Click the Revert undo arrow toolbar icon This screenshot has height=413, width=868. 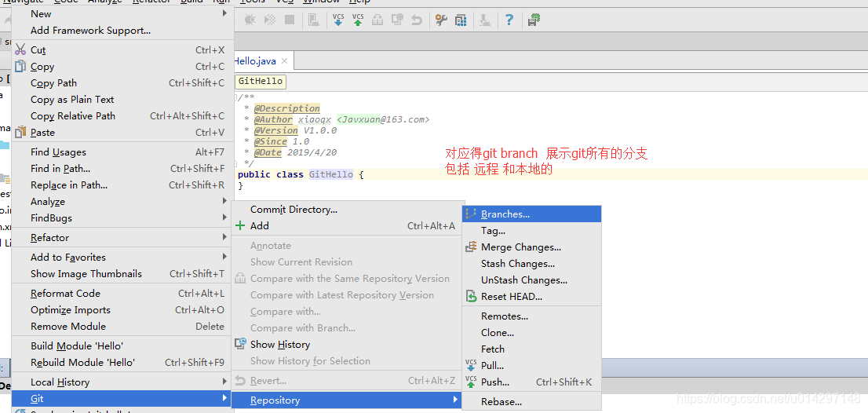click(x=417, y=20)
